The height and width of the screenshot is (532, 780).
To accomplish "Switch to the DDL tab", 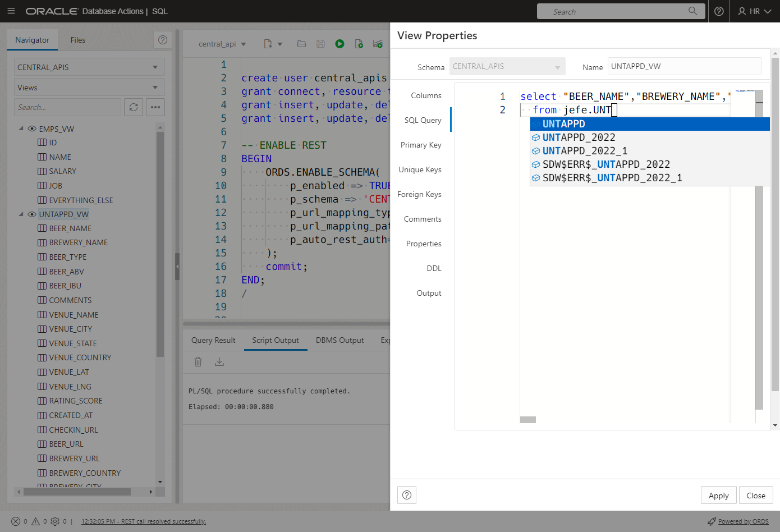I will pyautogui.click(x=434, y=268).
